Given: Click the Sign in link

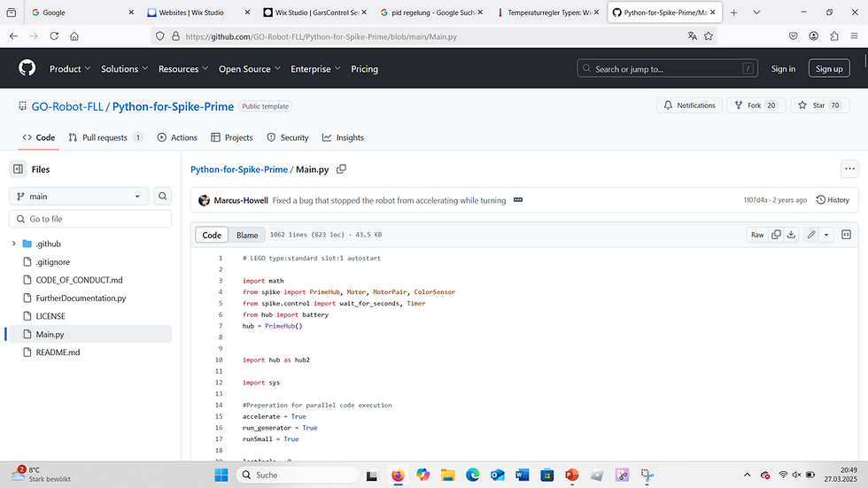Looking at the screenshot, I should (783, 68).
